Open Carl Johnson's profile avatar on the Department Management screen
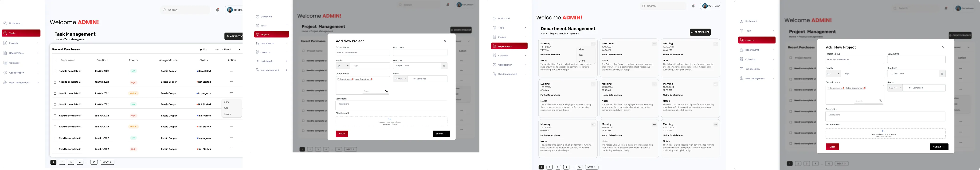This screenshot has height=170, width=980. point(705,6)
